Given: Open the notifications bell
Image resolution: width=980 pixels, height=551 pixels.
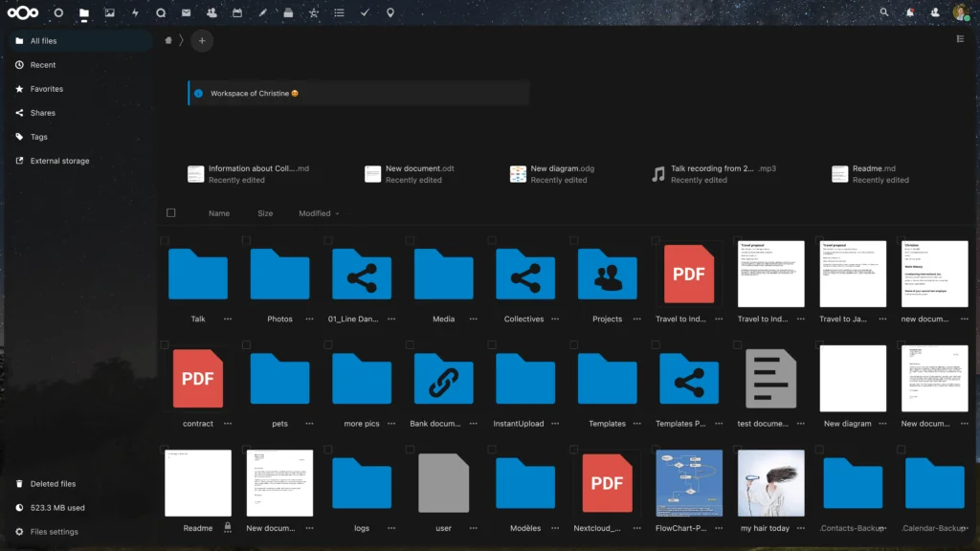Looking at the screenshot, I should pyautogui.click(x=910, y=12).
